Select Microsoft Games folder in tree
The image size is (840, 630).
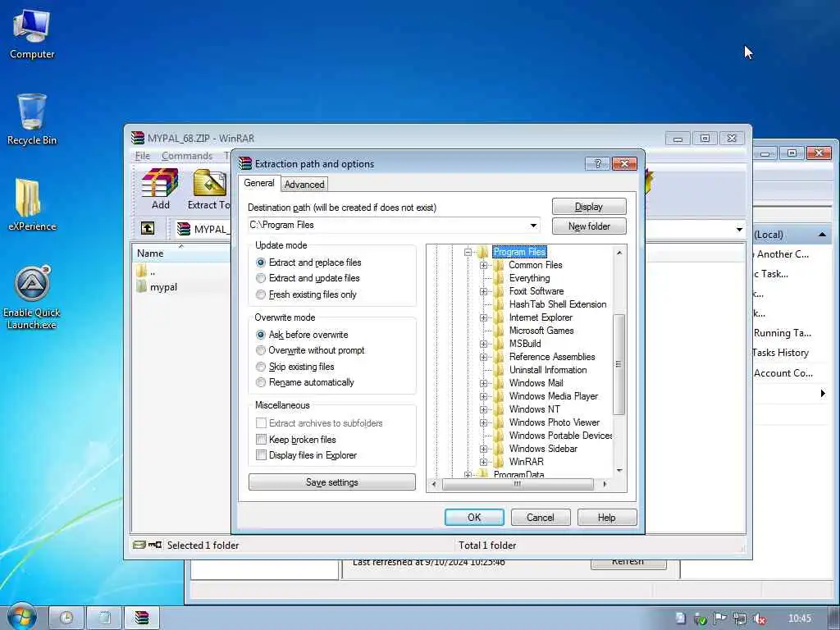[541, 331]
